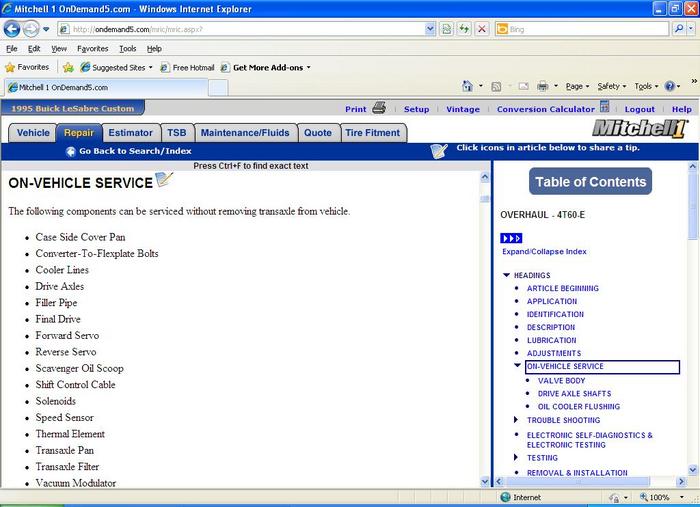700x507 pixels.
Task: Click the Logout link
Action: pos(639,109)
